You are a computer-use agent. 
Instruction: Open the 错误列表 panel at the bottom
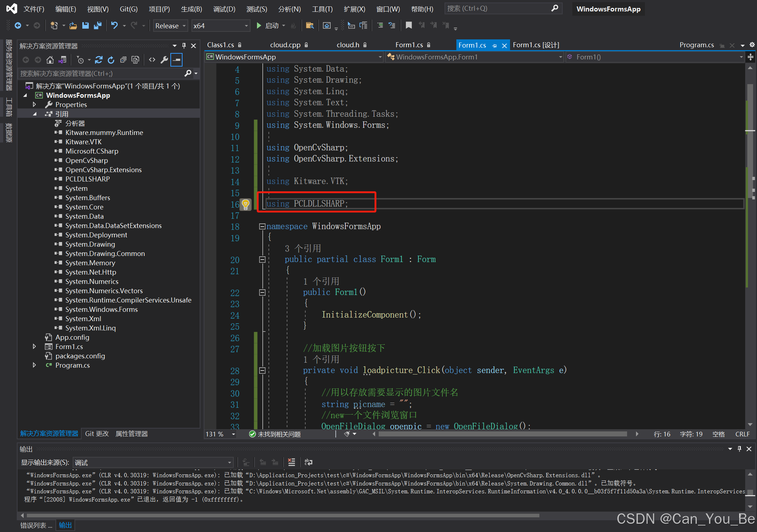point(35,525)
